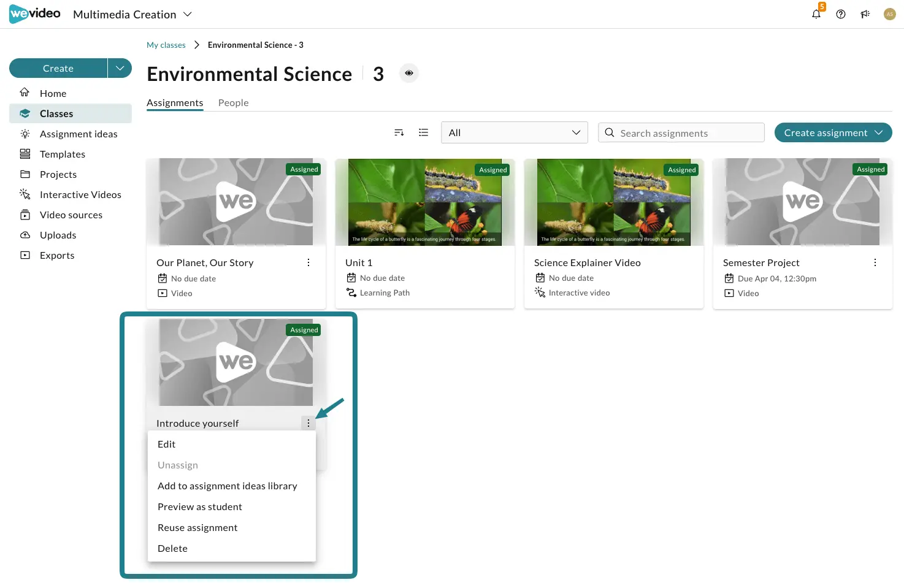Click interactive video icon on Science Explainer card

point(540,292)
